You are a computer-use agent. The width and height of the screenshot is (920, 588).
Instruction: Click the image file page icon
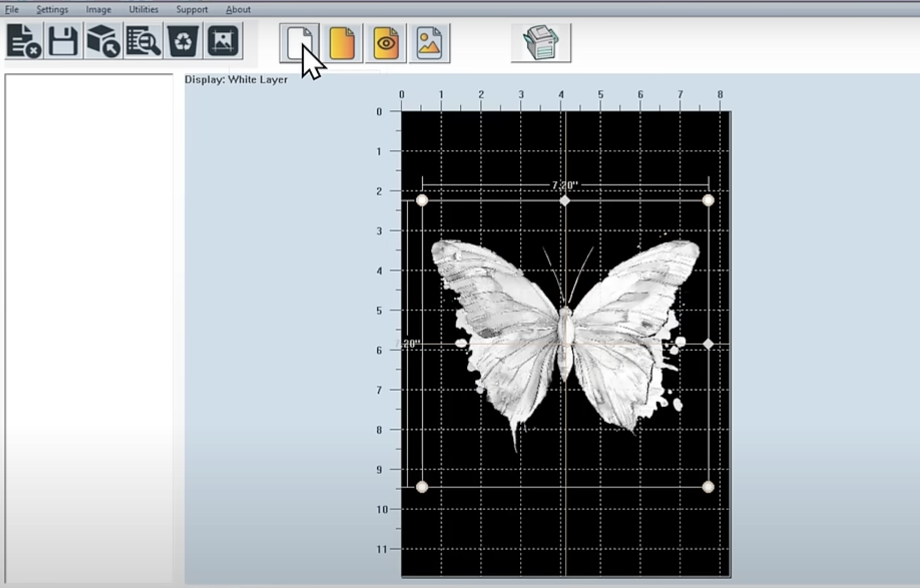pyautogui.click(x=429, y=43)
